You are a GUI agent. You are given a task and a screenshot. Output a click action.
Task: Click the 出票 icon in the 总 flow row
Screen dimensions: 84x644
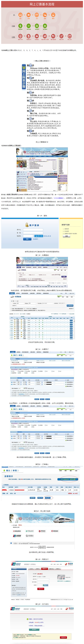pos(45,15)
